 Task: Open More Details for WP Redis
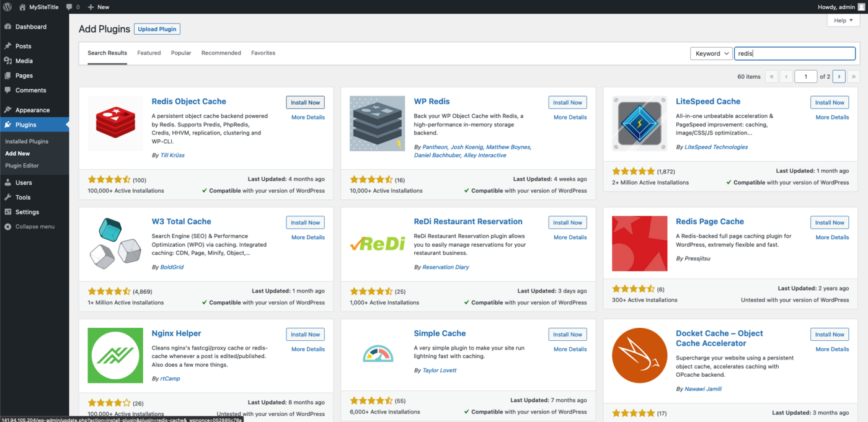[569, 116]
